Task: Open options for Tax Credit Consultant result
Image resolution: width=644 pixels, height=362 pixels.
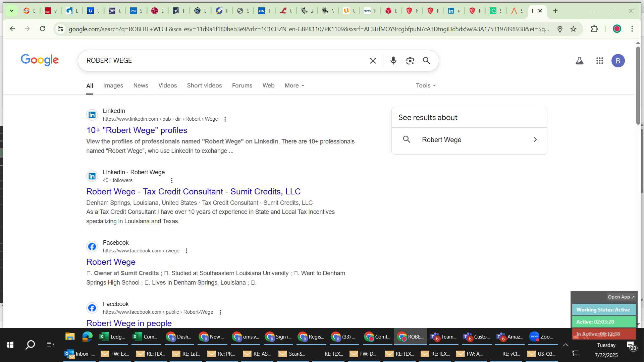Action: pyautogui.click(x=172, y=180)
